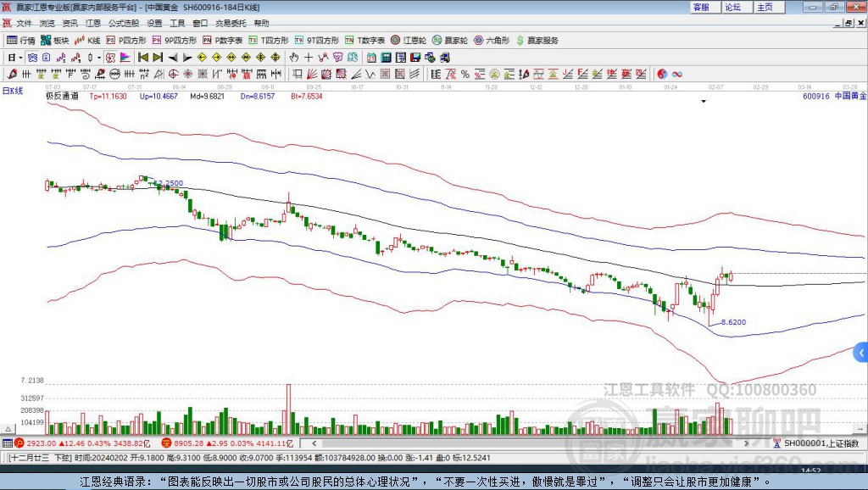868x490 pixels.
Task: Click the 极反通道 indicator label
Action: (62, 96)
